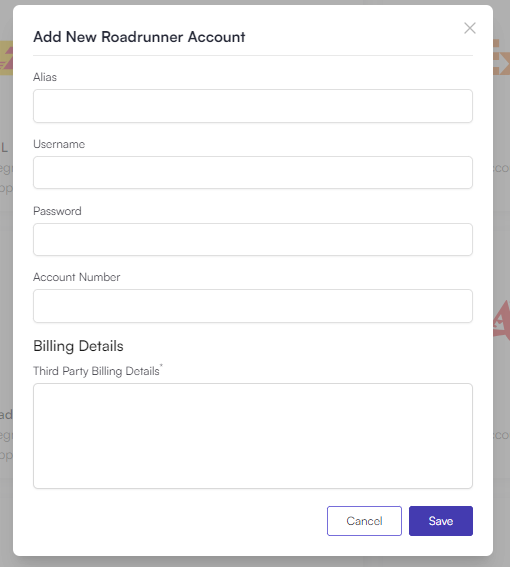The image size is (510, 567).
Task: Click the Third Party Billing Details label
Action: [x=96, y=371]
